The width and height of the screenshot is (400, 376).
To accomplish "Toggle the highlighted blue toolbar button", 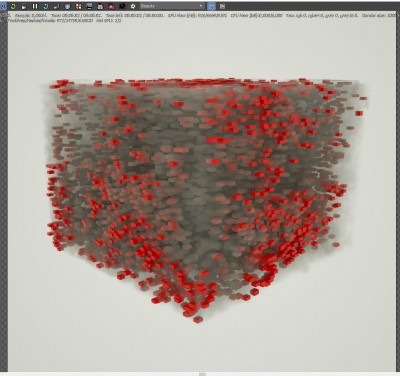I will (x=212, y=6).
